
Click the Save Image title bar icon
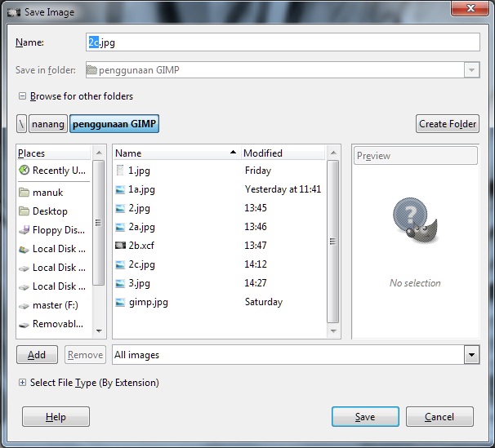click(14, 12)
